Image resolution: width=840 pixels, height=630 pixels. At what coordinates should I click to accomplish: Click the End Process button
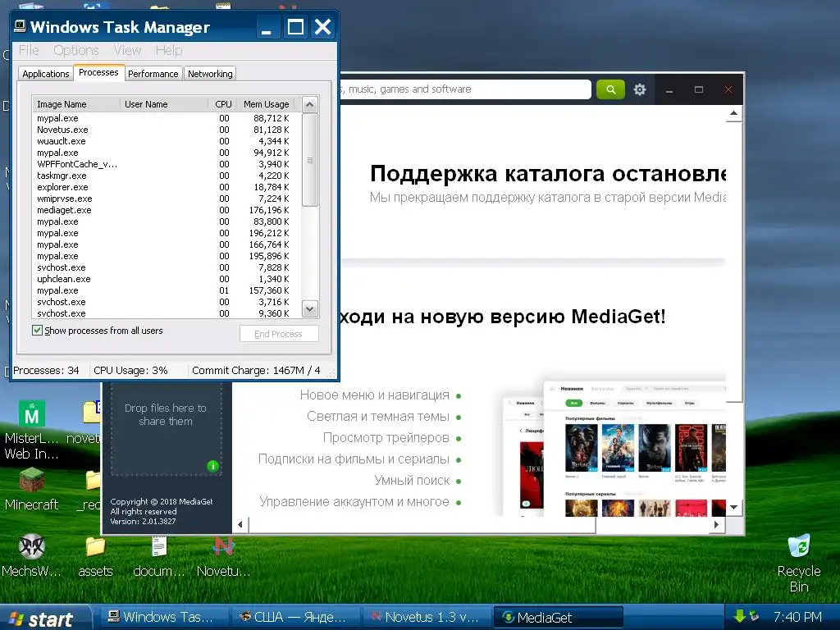coord(279,334)
